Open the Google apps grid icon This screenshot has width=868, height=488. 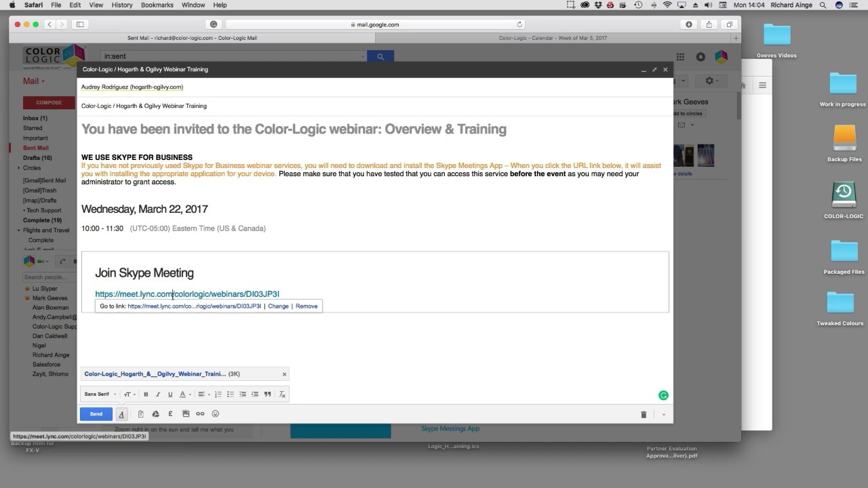680,57
